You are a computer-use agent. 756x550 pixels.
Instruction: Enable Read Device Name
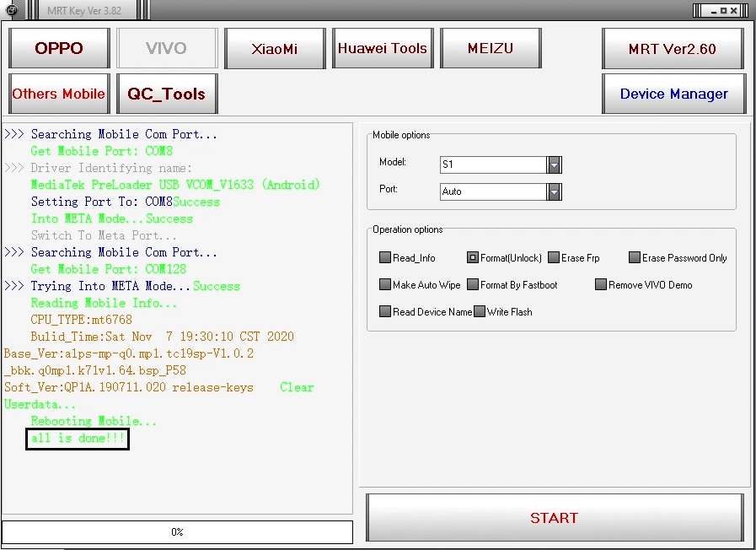click(x=385, y=311)
